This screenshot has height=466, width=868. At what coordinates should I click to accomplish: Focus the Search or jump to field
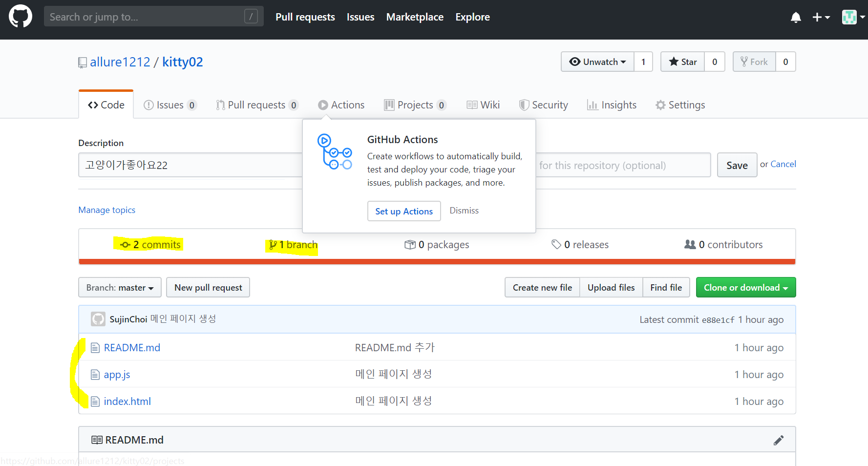tap(154, 17)
